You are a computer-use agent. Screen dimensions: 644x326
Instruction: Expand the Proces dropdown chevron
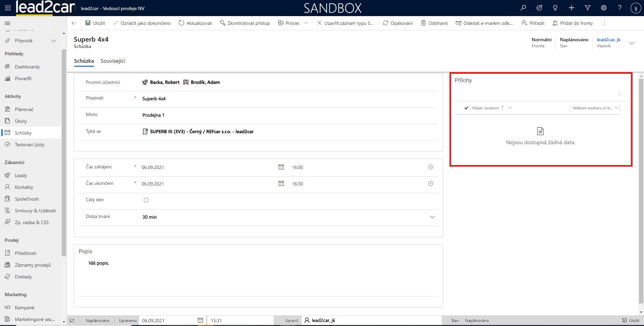pyautogui.click(x=306, y=23)
